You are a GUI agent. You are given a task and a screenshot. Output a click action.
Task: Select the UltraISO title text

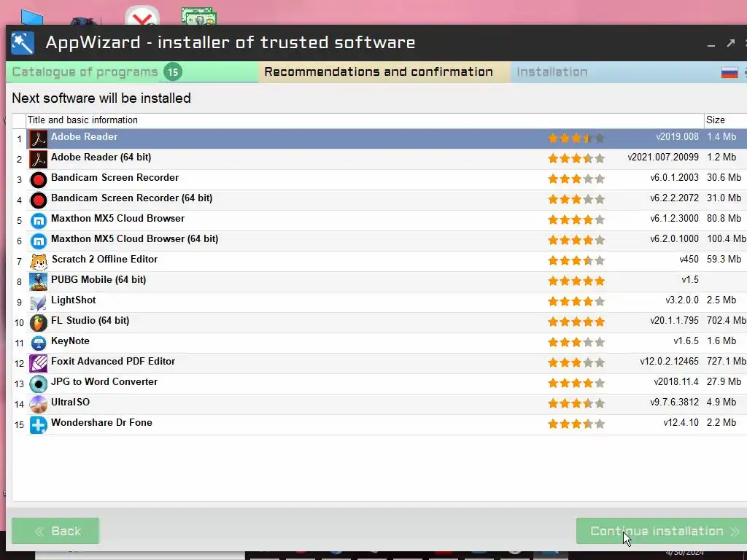[70, 402]
